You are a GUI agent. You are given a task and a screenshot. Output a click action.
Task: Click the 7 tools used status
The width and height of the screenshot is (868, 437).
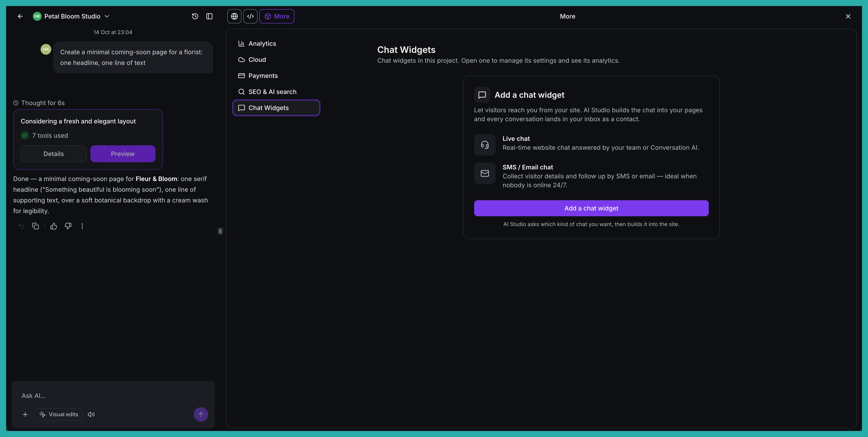coord(44,135)
